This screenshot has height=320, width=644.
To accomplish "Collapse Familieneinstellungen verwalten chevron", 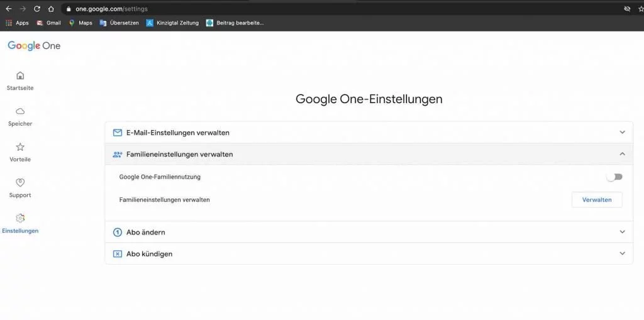I will coord(622,154).
